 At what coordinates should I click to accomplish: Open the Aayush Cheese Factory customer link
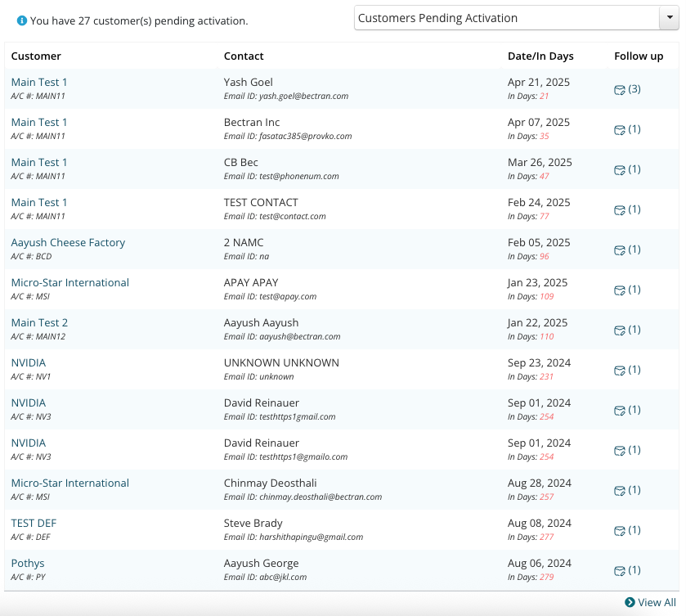[x=68, y=242]
